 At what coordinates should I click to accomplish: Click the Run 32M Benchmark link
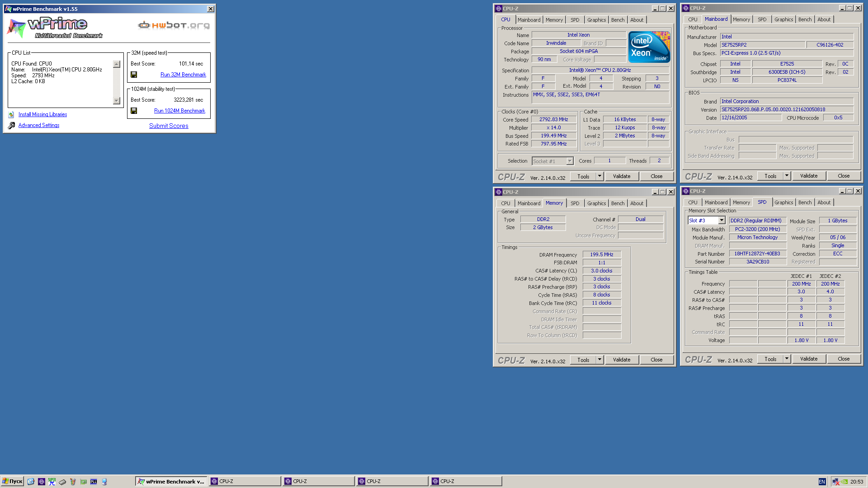(x=183, y=75)
